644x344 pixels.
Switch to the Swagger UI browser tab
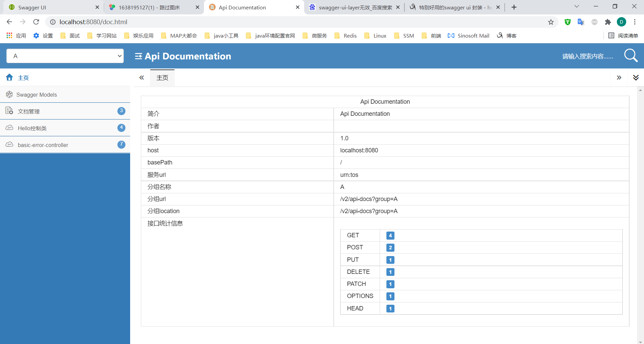click(50, 7)
